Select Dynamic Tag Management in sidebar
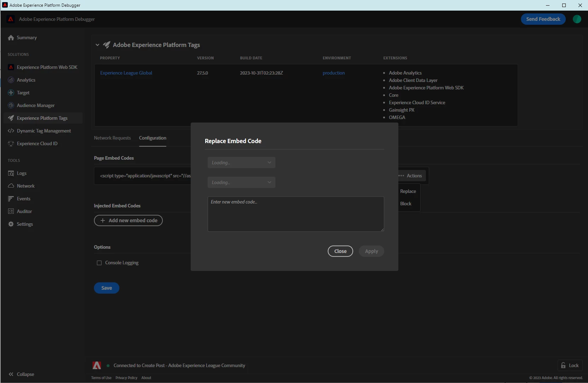 pos(43,131)
